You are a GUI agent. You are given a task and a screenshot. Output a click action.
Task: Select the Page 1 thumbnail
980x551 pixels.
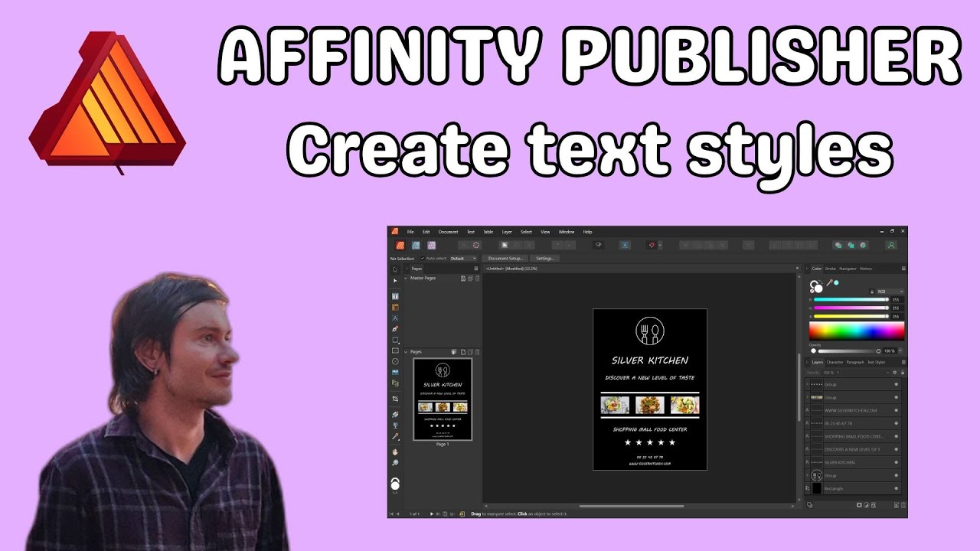click(x=443, y=399)
